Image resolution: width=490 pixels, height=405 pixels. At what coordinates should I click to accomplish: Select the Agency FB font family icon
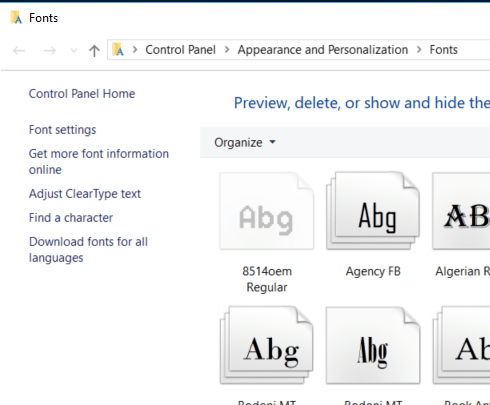[x=373, y=211]
